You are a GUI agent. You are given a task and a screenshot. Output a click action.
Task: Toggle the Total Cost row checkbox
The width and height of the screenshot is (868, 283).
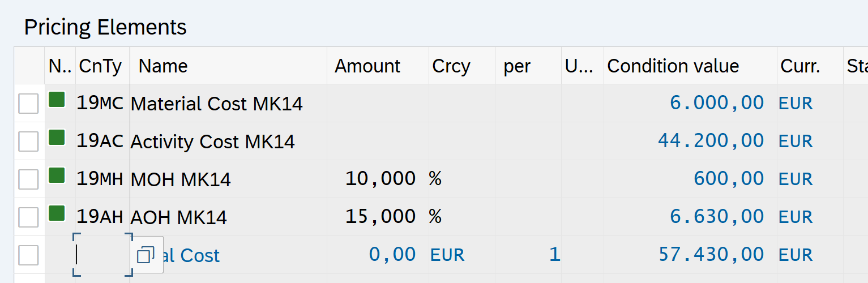coord(29,255)
